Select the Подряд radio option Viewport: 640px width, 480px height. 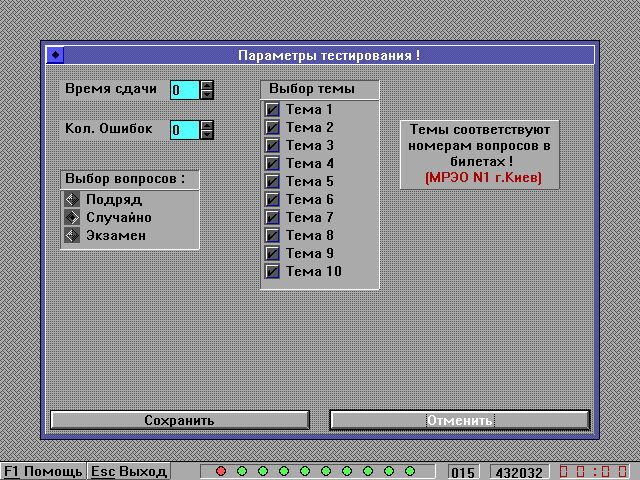coord(72,199)
